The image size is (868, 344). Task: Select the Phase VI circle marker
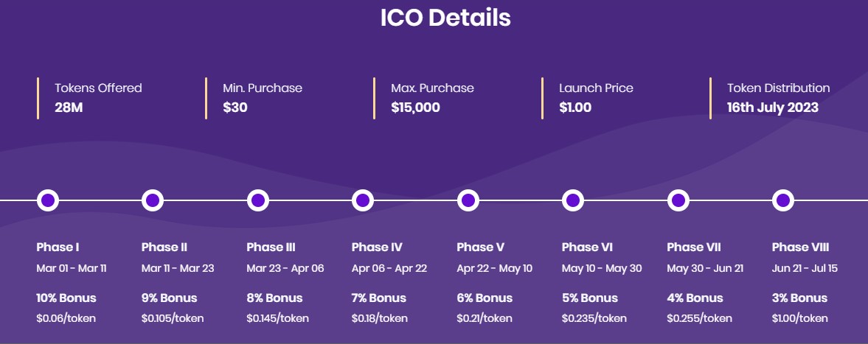point(573,200)
